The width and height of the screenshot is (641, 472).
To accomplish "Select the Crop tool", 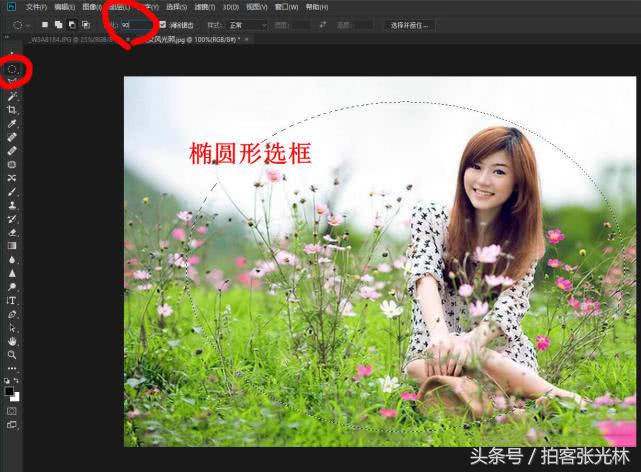I will point(12,110).
